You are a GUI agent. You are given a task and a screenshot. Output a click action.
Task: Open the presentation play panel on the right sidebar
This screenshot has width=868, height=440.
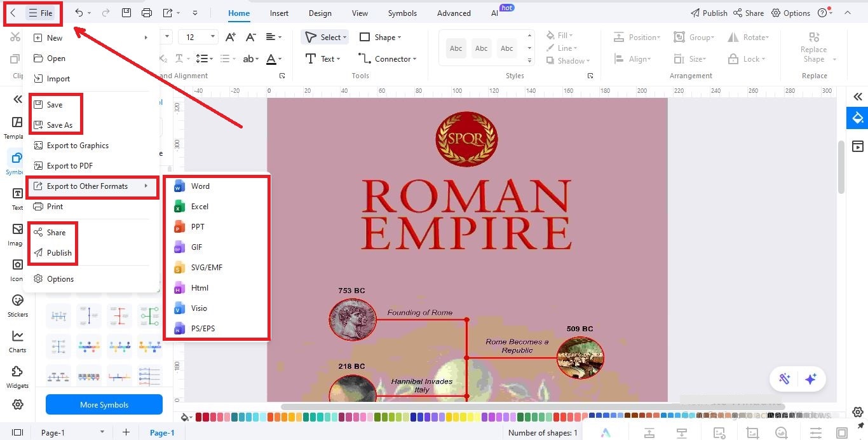coord(858,147)
